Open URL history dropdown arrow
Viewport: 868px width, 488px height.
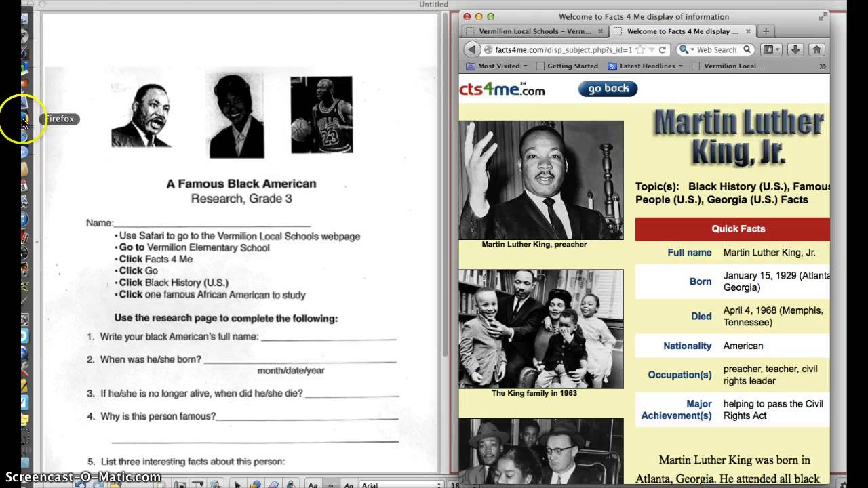(652, 50)
